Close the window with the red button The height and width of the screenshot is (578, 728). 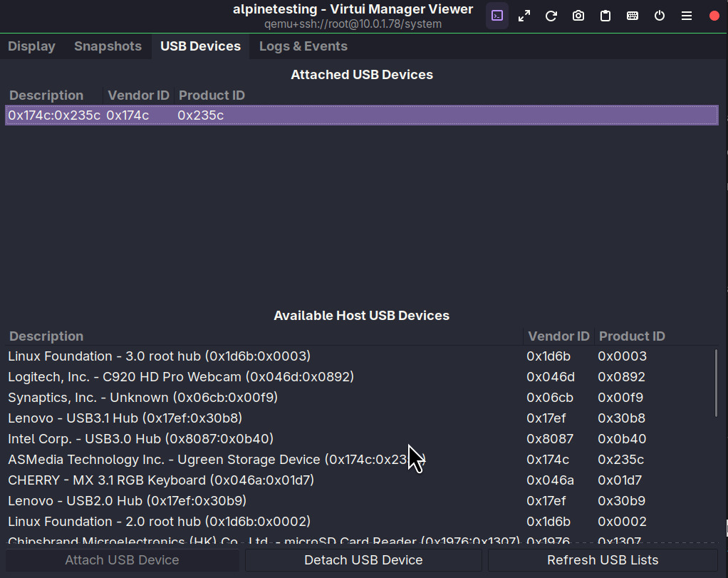714,16
